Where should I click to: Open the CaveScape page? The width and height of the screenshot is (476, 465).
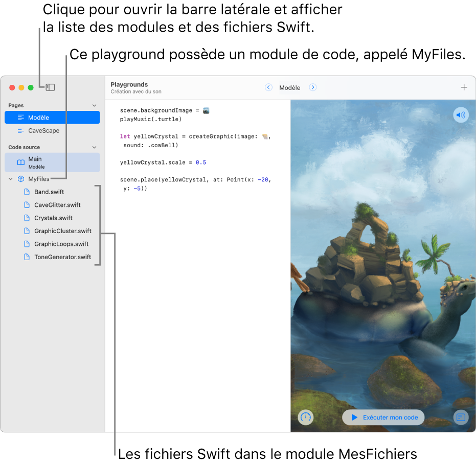click(52, 130)
